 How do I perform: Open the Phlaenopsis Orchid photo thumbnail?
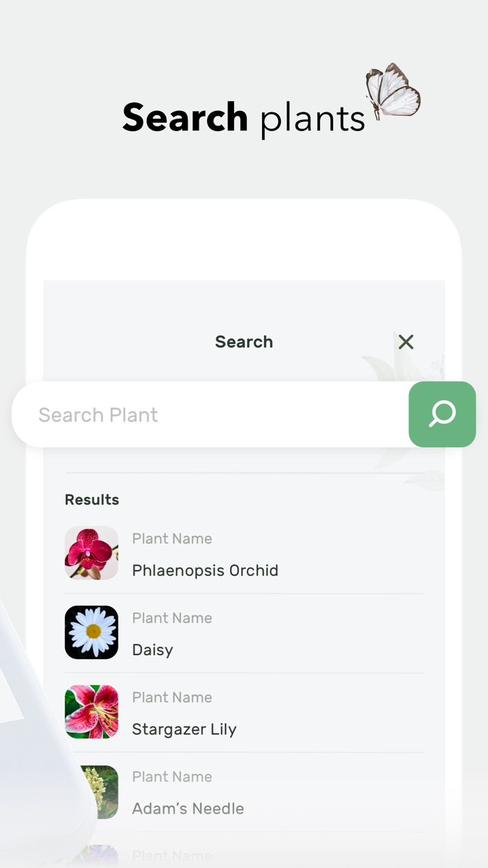tap(91, 553)
